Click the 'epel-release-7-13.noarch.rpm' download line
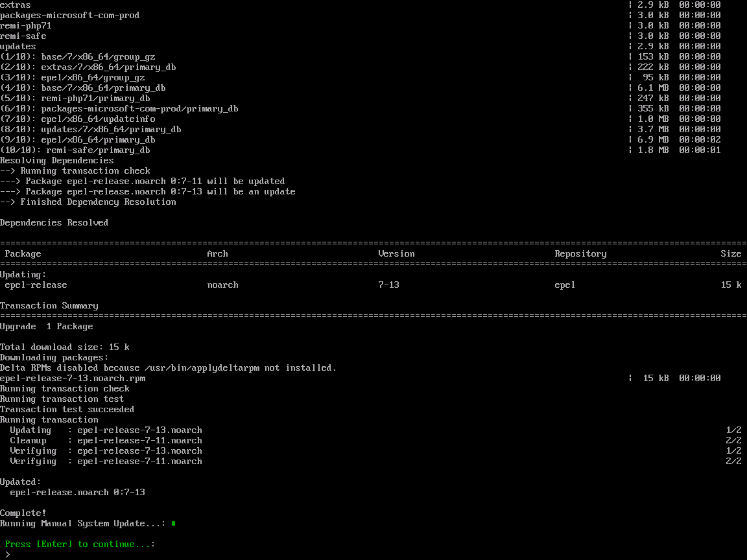The image size is (747, 560). [73, 379]
